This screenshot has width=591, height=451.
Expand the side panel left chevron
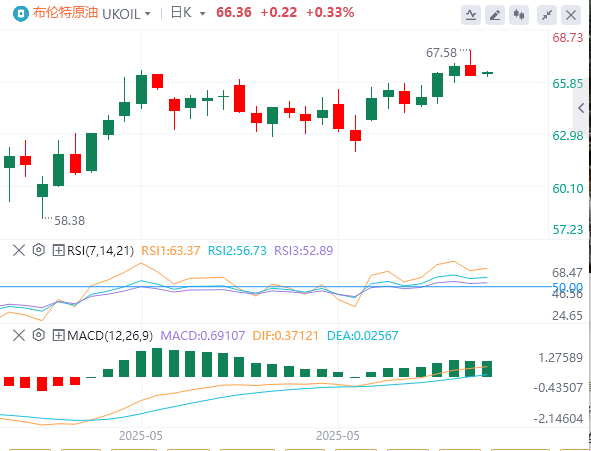click(x=581, y=109)
